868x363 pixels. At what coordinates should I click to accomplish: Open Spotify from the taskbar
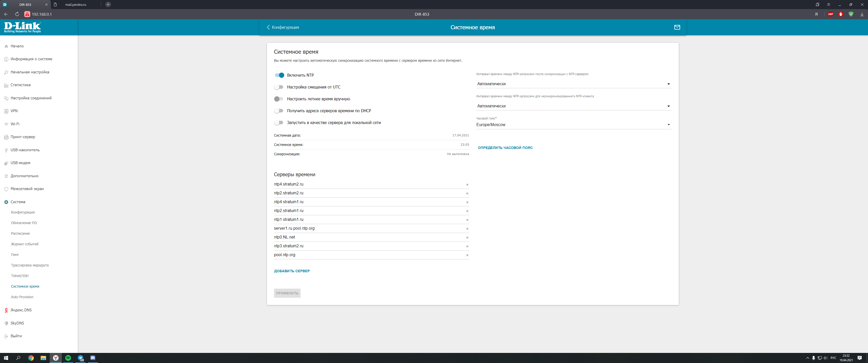click(68, 358)
